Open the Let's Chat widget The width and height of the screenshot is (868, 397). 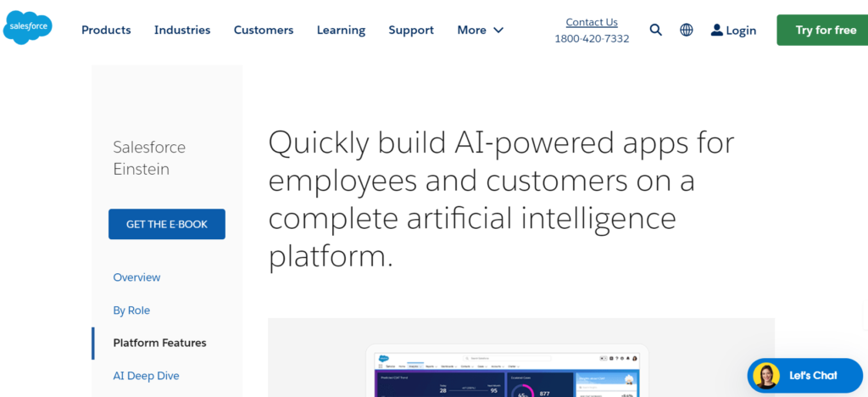(812, 375)
